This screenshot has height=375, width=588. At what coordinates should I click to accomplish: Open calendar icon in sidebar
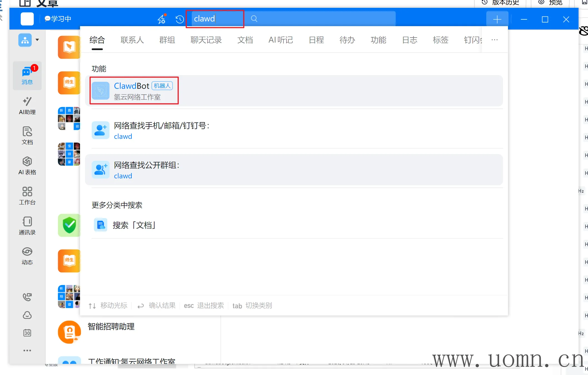tap(27, 333)
